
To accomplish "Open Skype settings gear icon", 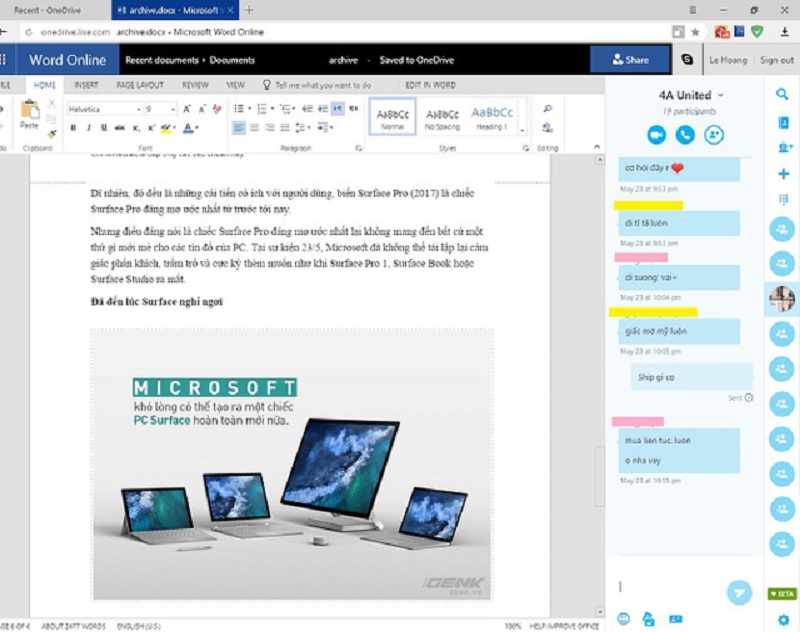I will tap(783, 620).
